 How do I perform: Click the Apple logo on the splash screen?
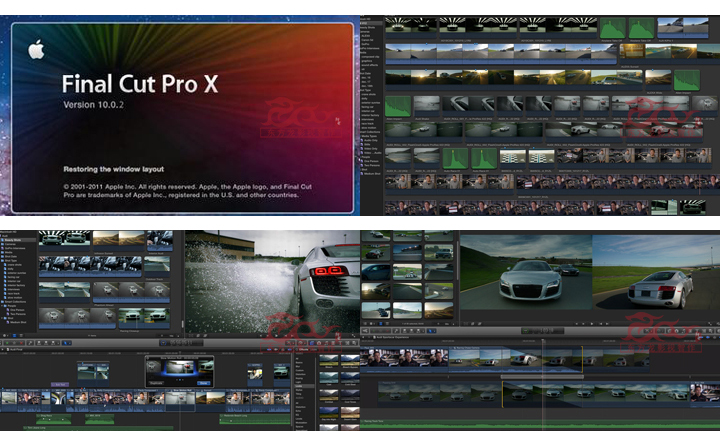tap(37, 48)
